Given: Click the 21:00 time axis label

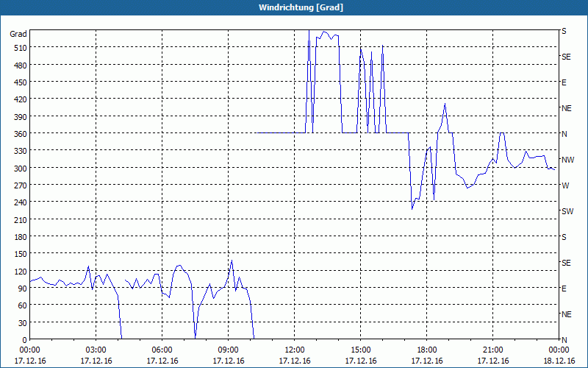Looking at the screenshot, I should (x=492, y=350).
